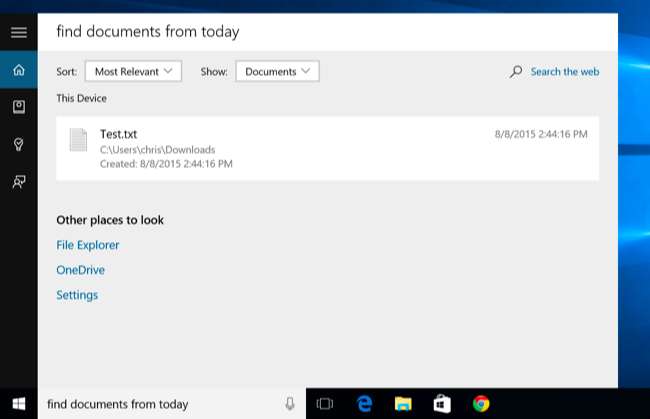Open the Notebook icon in the sidebar
The image size is (650, 419).
point(18,107)
